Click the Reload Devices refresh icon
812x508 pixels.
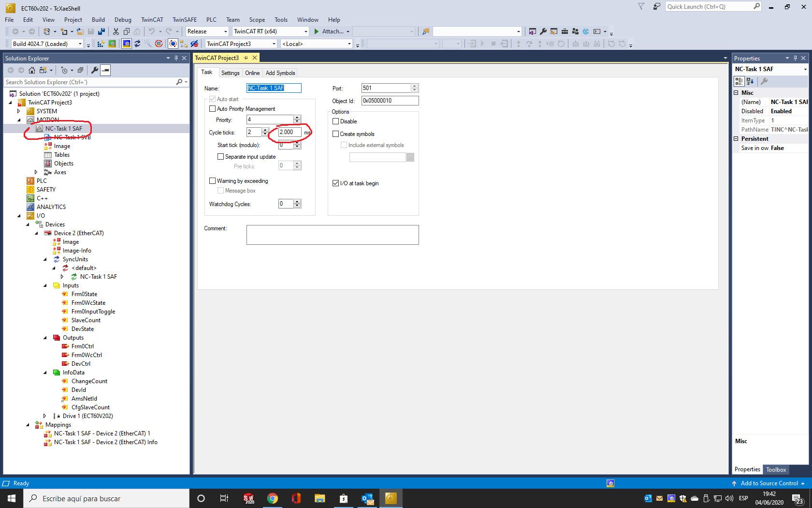click(137, 44)
